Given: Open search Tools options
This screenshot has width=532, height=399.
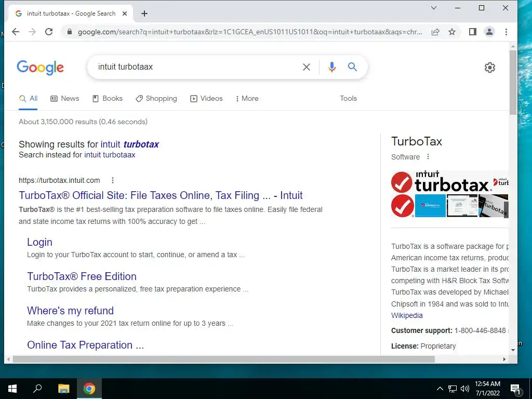Looking at the screenshot, I should click(x=349, y=98).
